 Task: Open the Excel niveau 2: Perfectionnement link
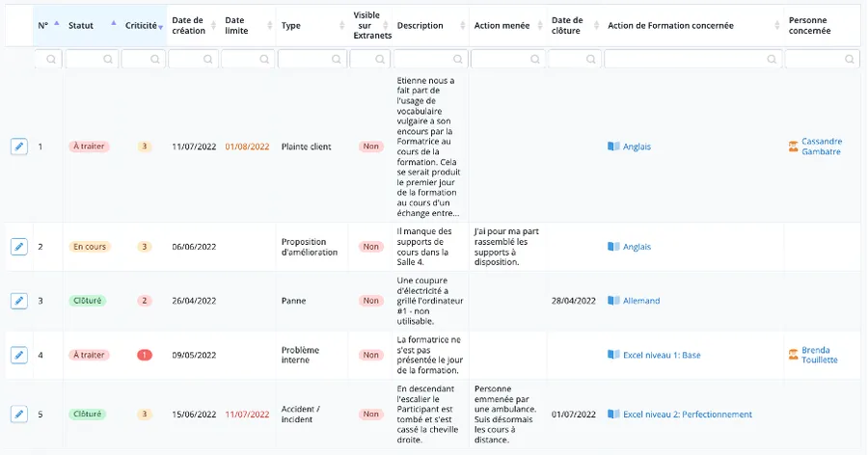click(688, 415)
